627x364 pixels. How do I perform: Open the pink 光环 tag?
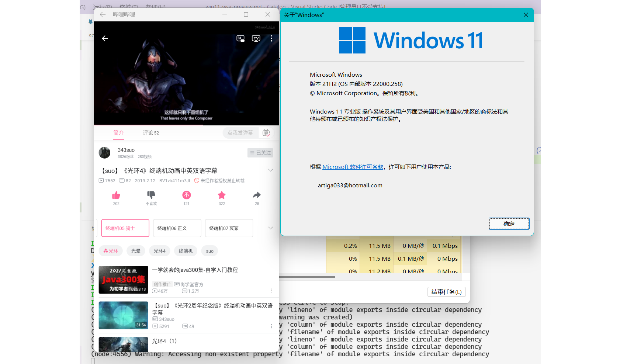point(111,251)
